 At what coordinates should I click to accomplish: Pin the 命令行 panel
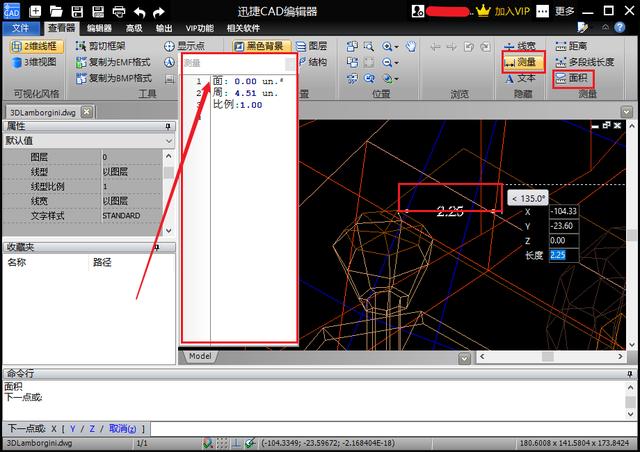click(x=630, y=374)
